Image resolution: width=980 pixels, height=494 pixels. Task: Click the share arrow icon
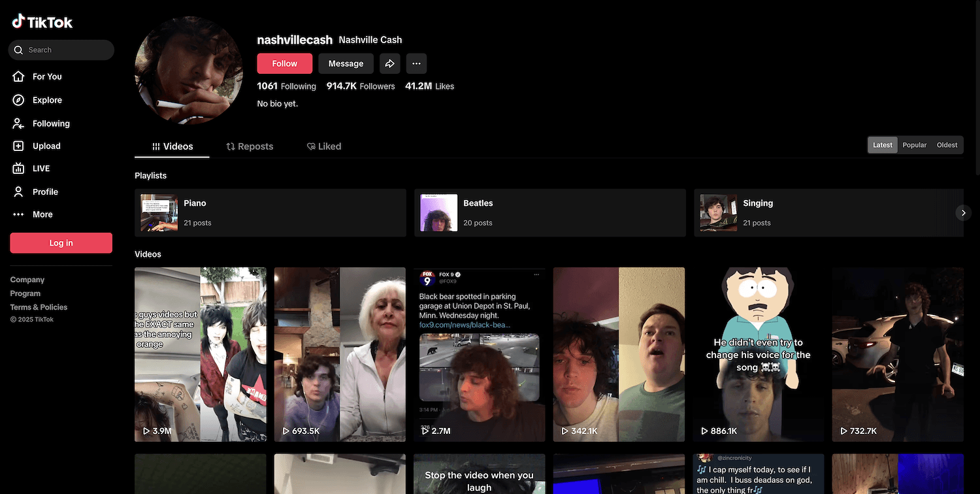tap(389, 63)
